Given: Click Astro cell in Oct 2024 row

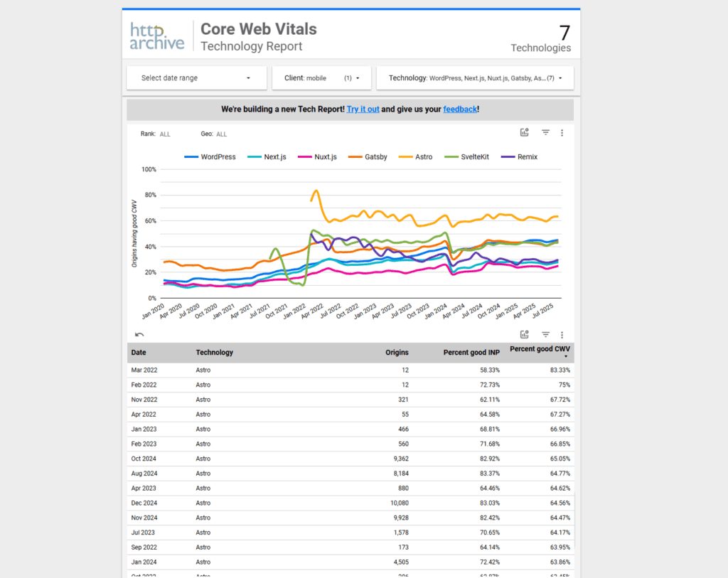Looking at the screenshot, I should pyautogui.click(x=203, y=459).
